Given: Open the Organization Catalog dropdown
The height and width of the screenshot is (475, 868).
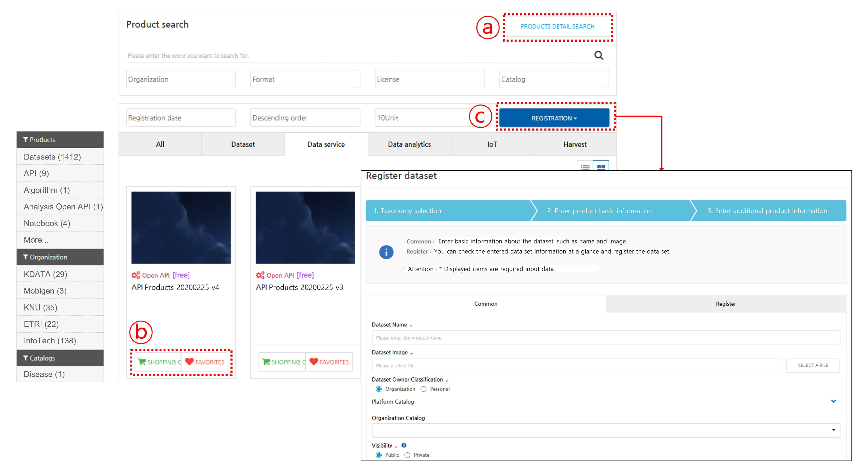Looking at the screenshot, I should click(605, 430).
